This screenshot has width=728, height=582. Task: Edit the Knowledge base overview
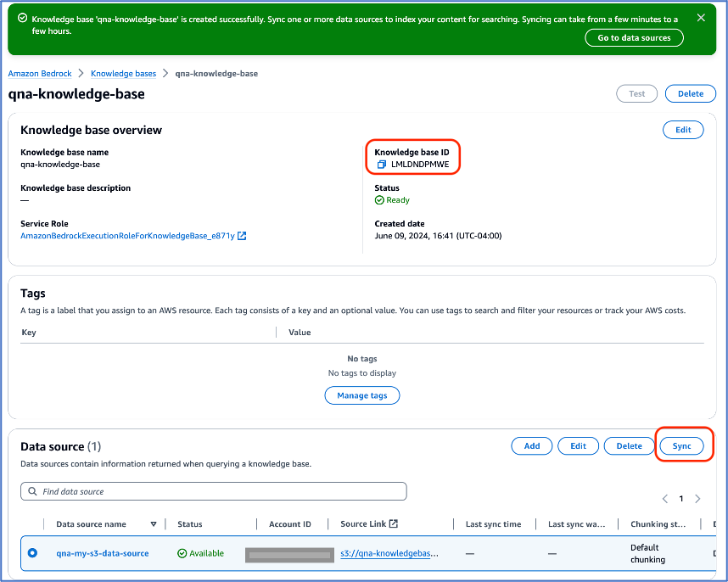[x=683, y=129]
